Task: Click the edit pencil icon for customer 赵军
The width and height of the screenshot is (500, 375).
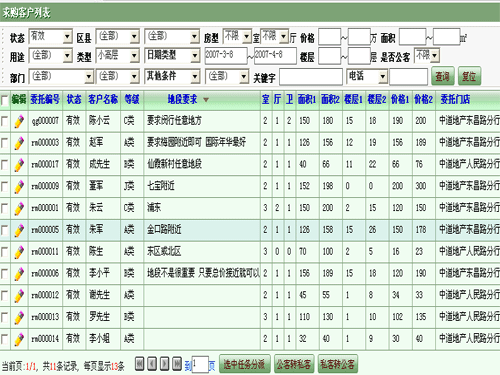Action: pyautogui.click(x=19, y=143)
